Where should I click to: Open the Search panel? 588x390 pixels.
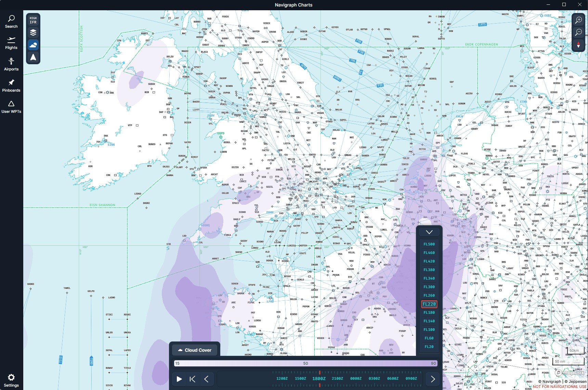click(11, 22)
